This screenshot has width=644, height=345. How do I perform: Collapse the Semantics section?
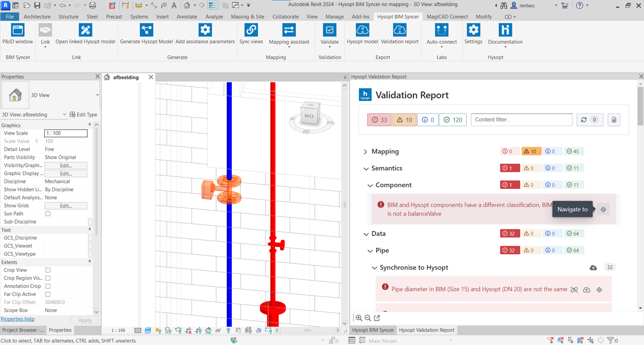pyautogui.click(x=365, y=169)
